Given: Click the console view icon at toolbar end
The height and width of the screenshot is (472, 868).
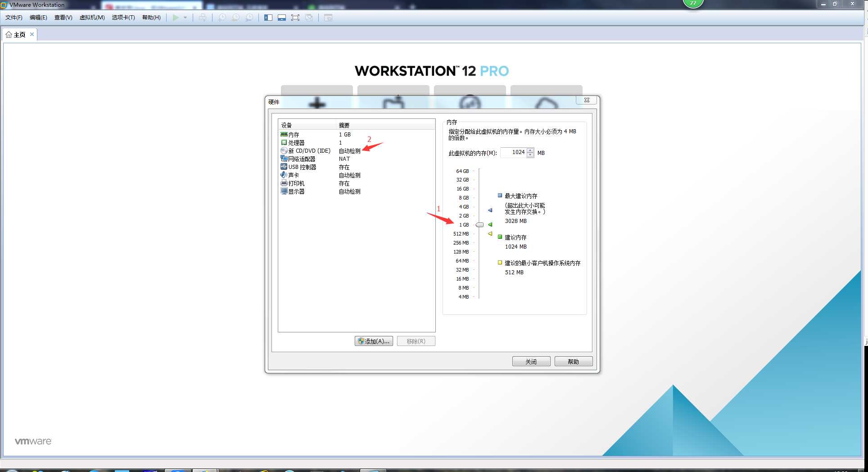Looking at the screenshot, I should [x=328, y=18].
